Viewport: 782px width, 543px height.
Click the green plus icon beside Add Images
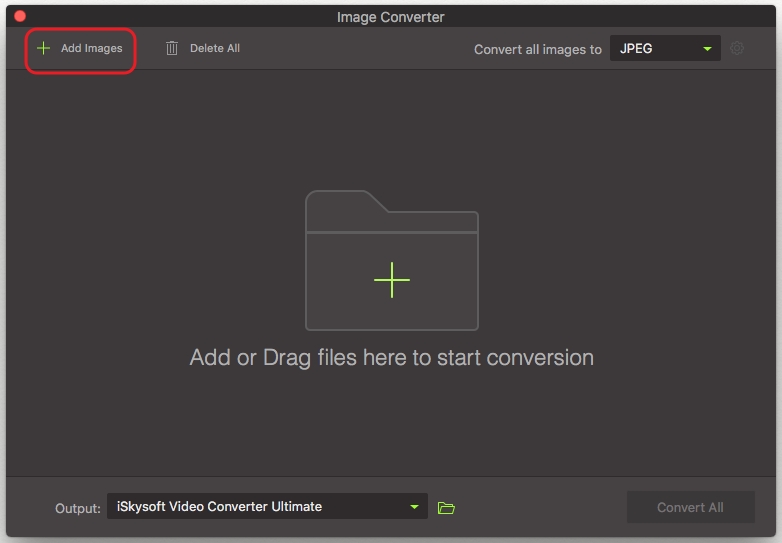43,48
